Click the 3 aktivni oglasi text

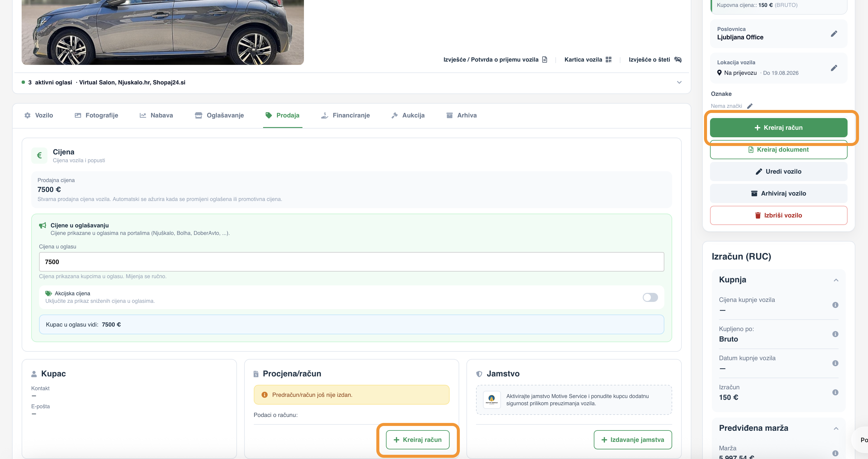(50, 83)
